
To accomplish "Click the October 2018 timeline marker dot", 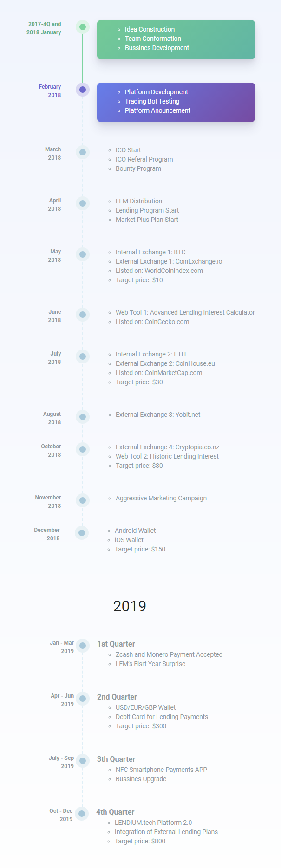I will [83, 449].
